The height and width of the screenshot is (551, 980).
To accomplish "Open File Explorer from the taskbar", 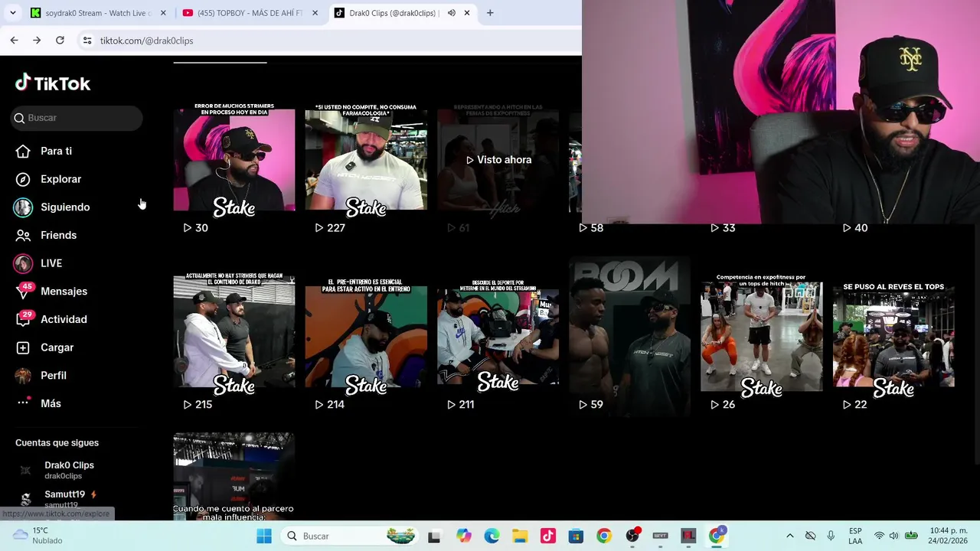I will (520, 536).
